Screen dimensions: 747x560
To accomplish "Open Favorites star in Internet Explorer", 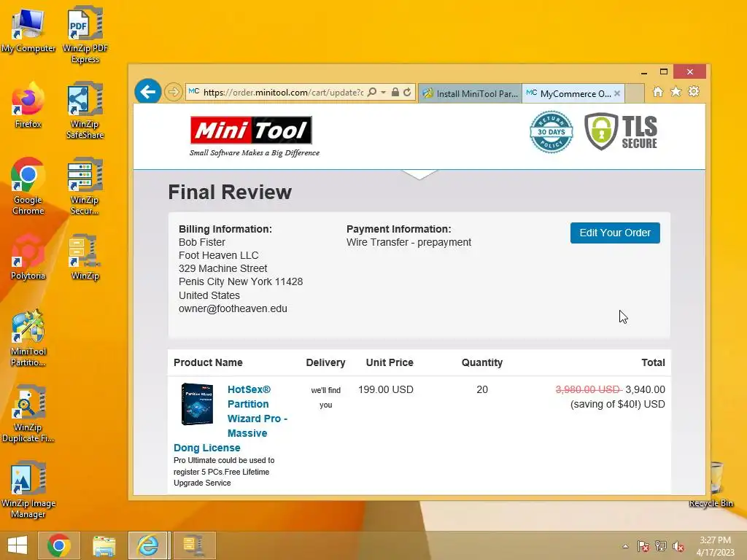I will coord(676,91).
